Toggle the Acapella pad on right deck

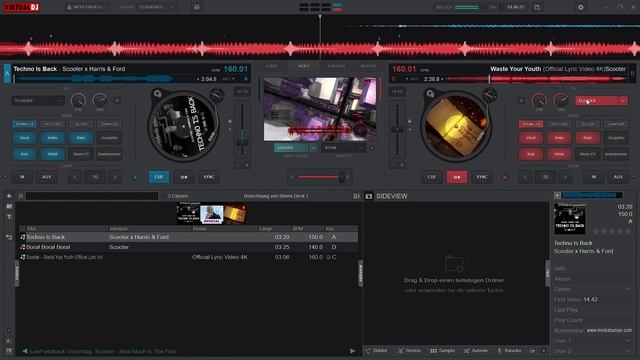616,138
